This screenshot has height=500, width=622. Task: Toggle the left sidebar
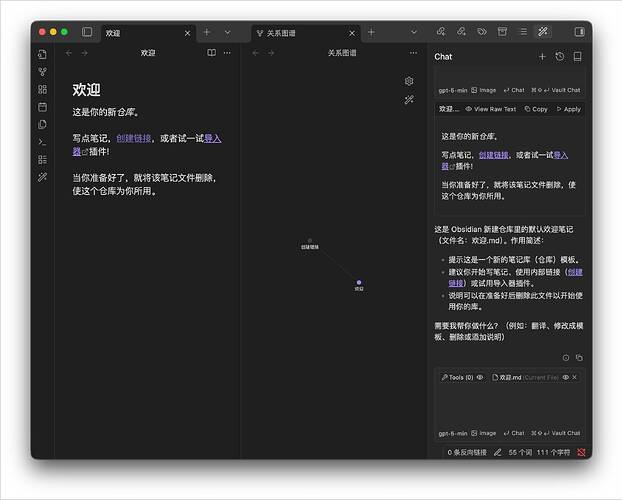coord(87,32)
